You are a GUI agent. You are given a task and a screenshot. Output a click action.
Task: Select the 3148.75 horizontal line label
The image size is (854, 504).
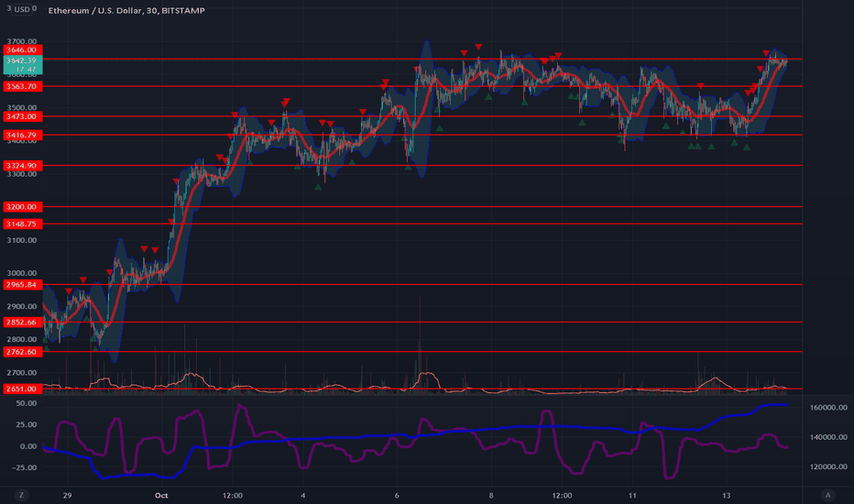(x=22, y=224)
